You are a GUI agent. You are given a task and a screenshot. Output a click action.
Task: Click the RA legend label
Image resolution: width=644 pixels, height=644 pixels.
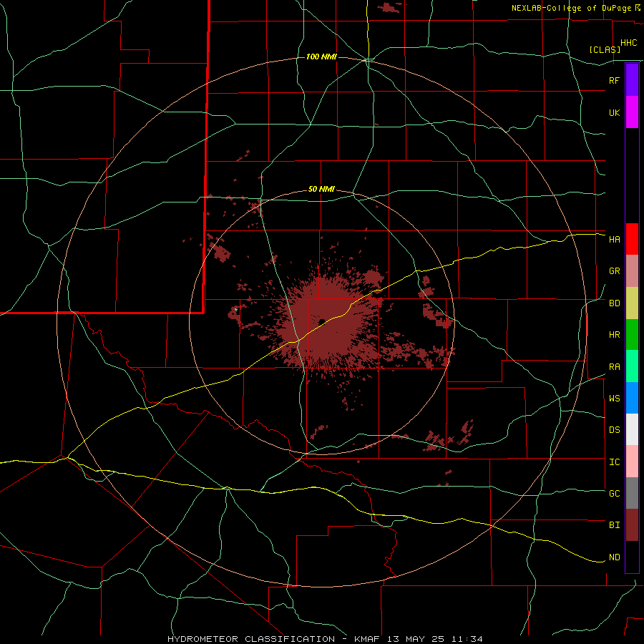pyautogui.click(x=614, y=367)
